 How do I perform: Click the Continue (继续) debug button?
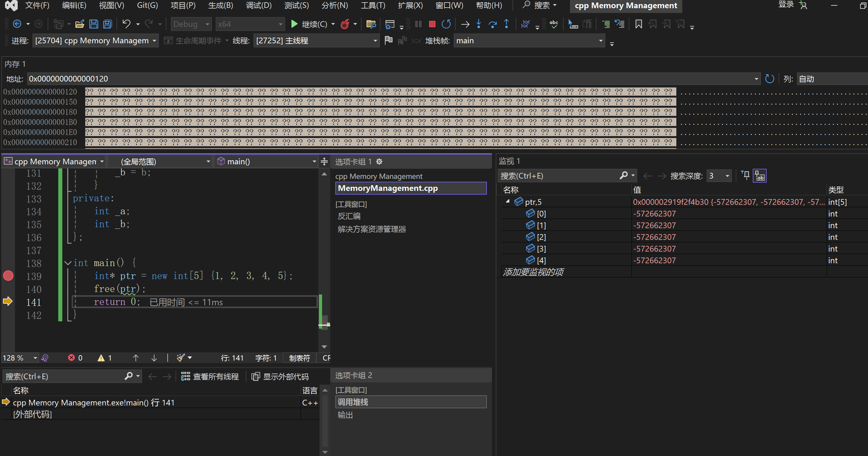click(309, 24)
